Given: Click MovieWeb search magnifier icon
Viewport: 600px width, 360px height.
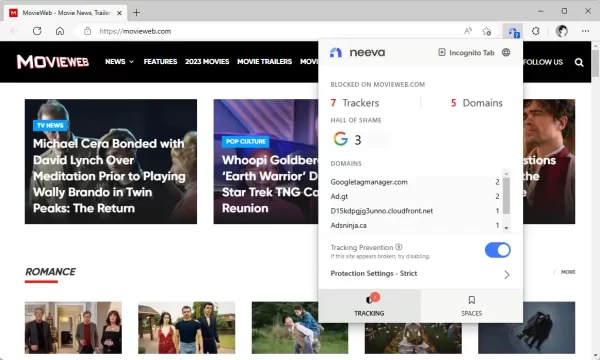Looking at the screenshot, I should 579,62.
